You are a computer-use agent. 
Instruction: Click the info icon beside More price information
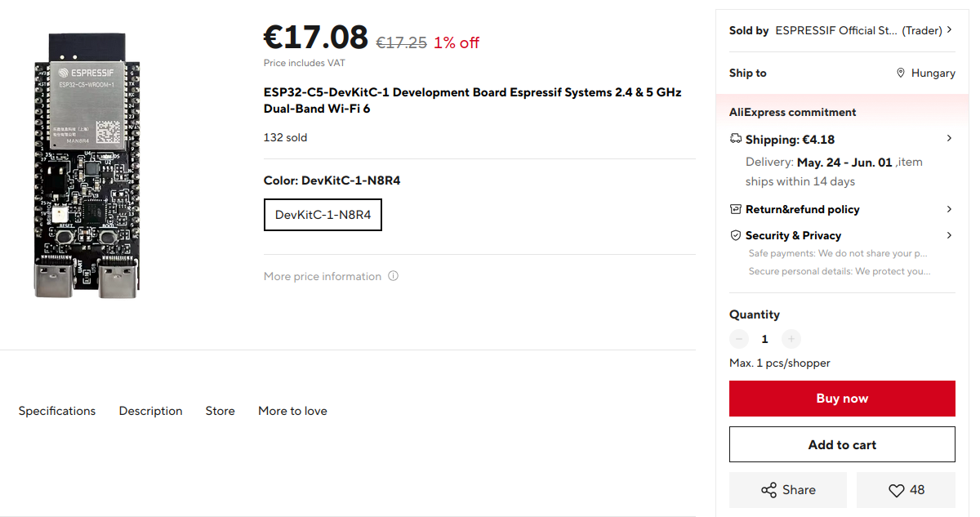[x=393, y=276]
